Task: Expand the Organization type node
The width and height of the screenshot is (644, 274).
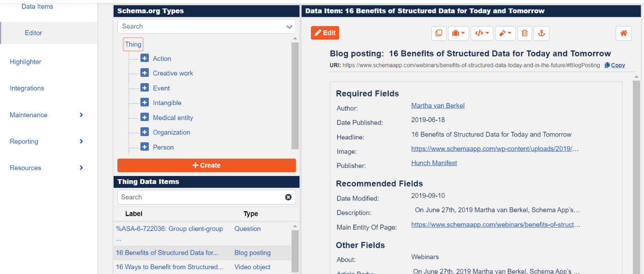Action: coord(145,132)
